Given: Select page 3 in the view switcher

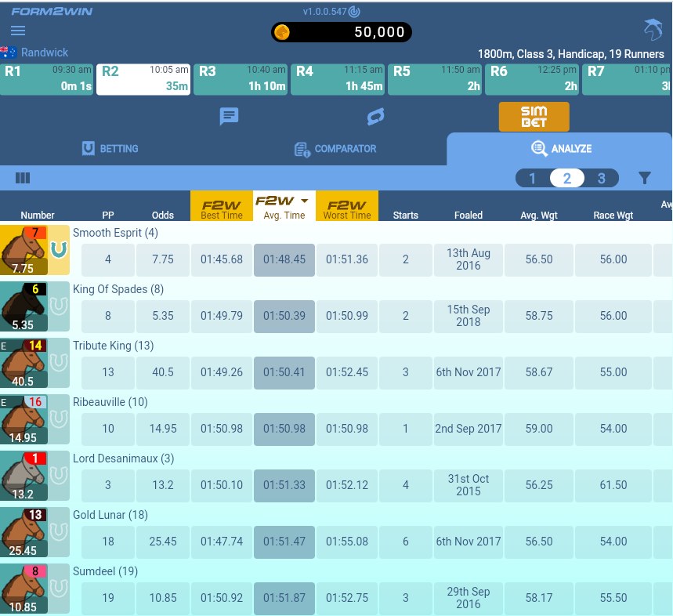Looking at the screenshot, I should 602,178.
